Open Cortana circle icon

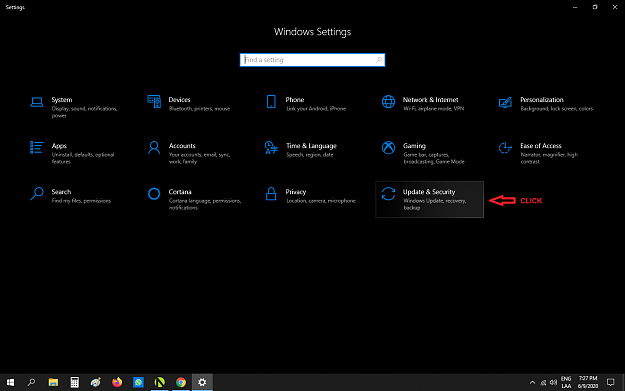click(154, 194)
